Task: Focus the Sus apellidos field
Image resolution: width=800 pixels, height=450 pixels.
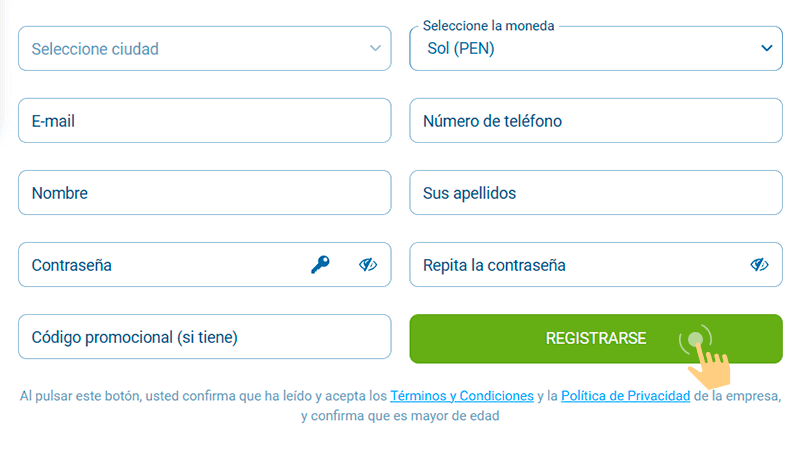Action: [596, 193]
